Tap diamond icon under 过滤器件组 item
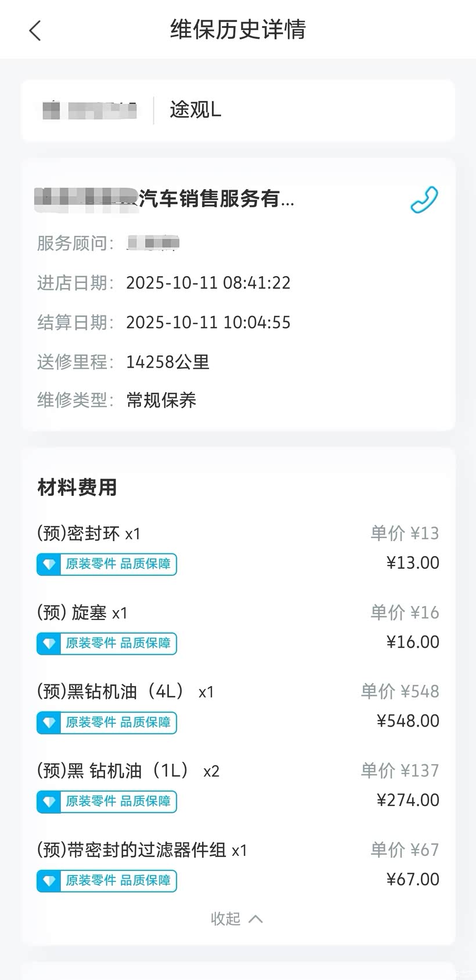This screenshot has width=476, height=980. [49, 881]
